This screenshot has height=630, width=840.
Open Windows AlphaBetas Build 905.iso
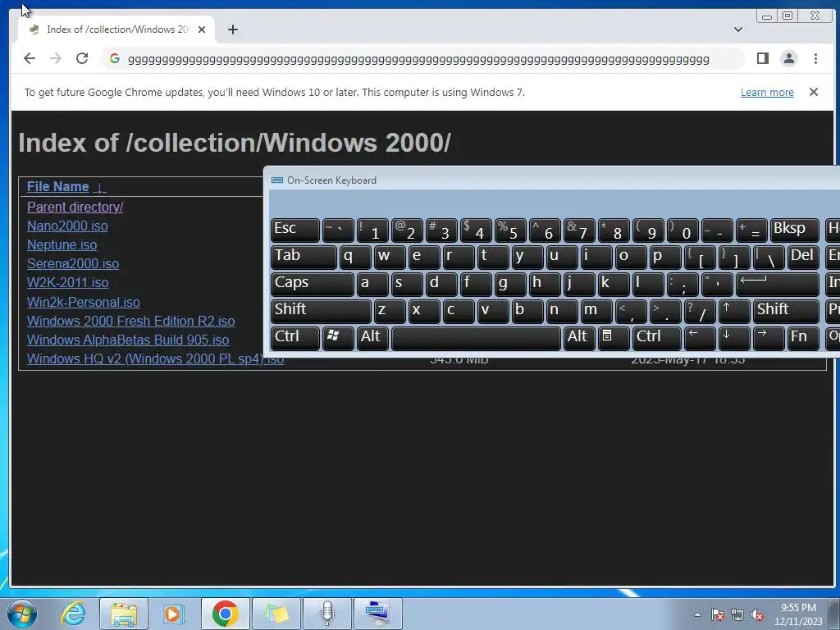point(128,340)
